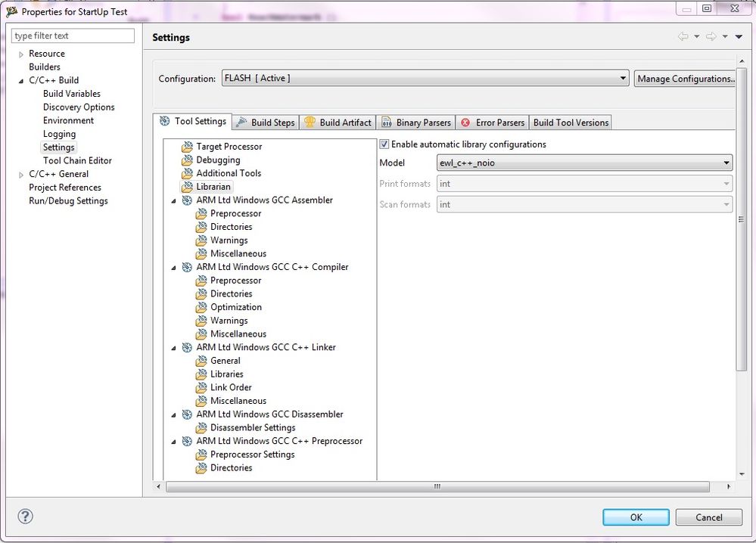Click the Additional Tools folder icon
Screen dimensions: 756x543
tap(187, 173)
